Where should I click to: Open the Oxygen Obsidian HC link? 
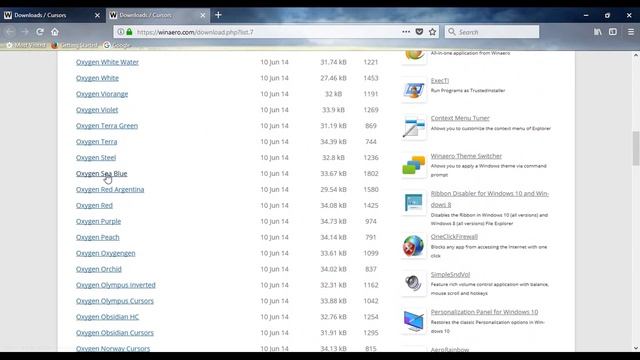(107, 317)
